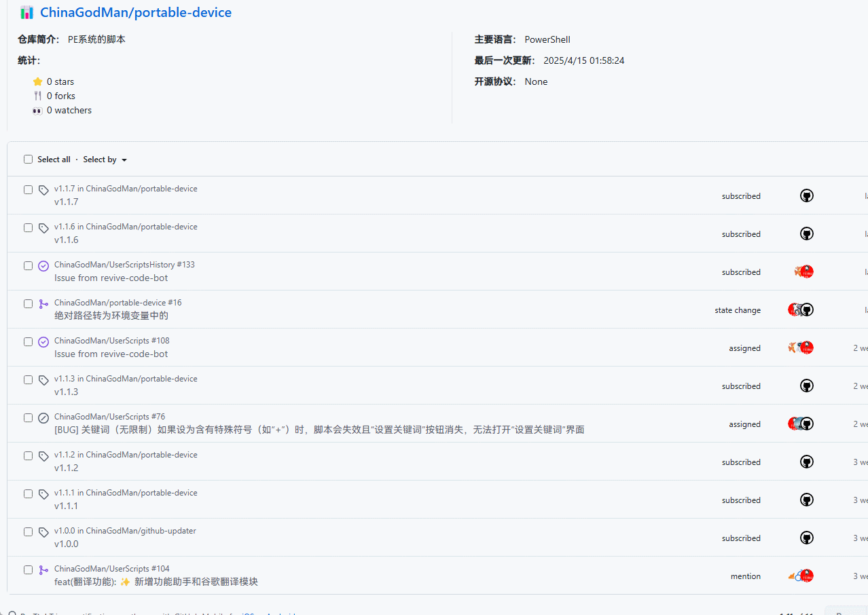Check the UserScriptsHistory #133 checkbox
The image size is (868, 615).
pyautogui.click(x=28, y=265)
